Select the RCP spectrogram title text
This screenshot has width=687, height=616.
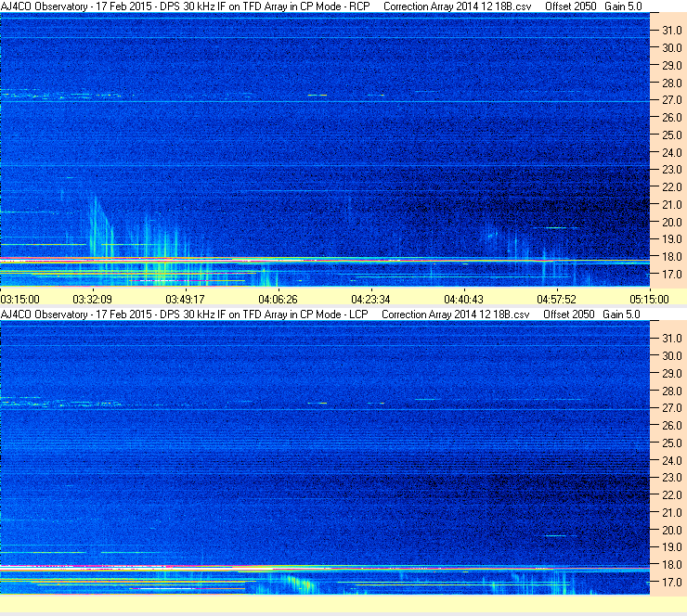pyautogui.click(x=186, y=6)
